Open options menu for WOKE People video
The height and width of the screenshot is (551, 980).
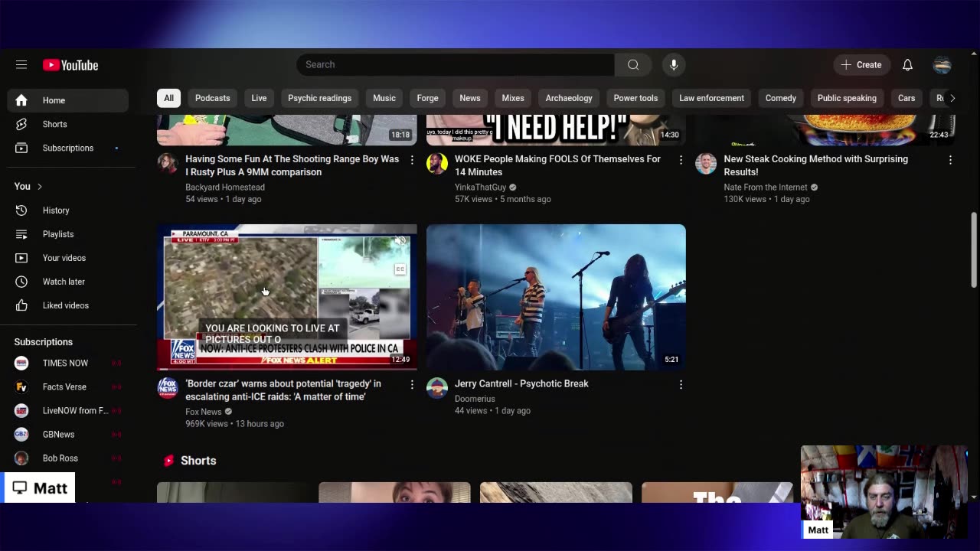click(681, 160)
